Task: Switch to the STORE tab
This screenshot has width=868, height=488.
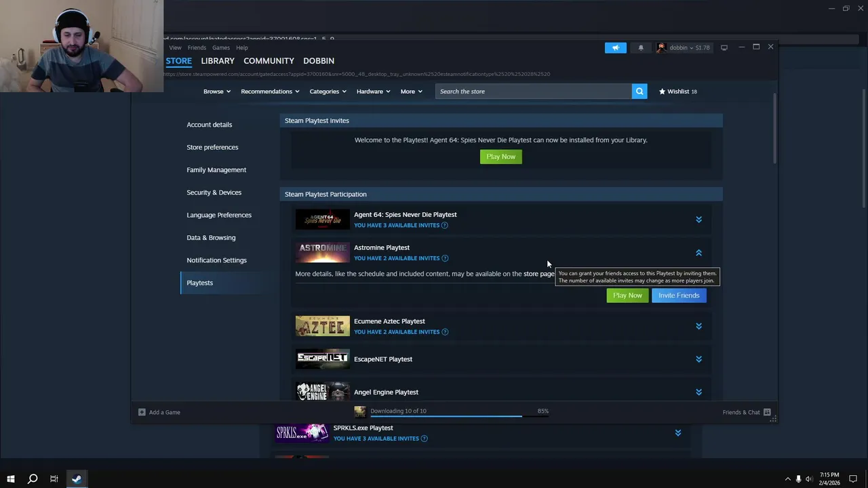Action: click(x=179, y=61)
